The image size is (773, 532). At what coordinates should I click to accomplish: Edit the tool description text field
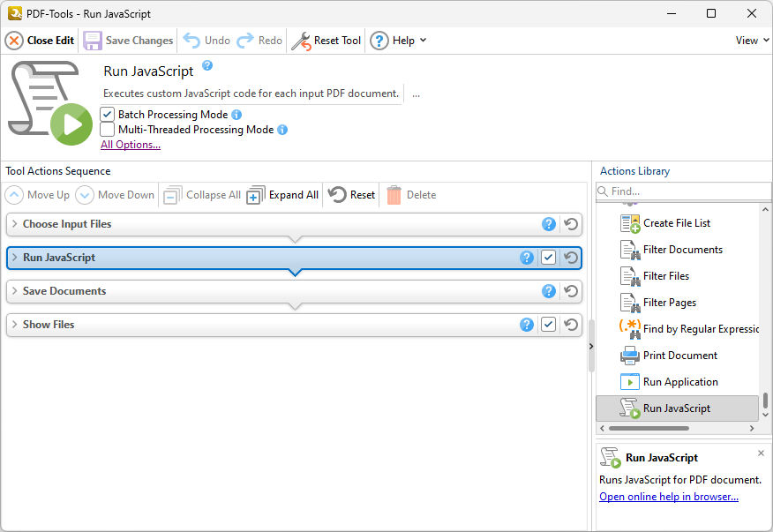(251, 94)
